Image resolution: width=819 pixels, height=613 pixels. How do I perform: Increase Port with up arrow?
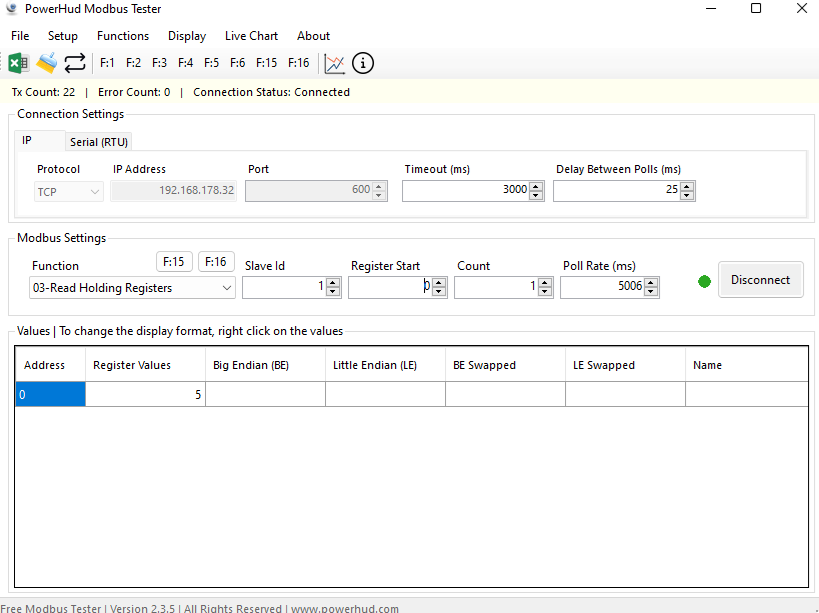click(x=379, y=186)
